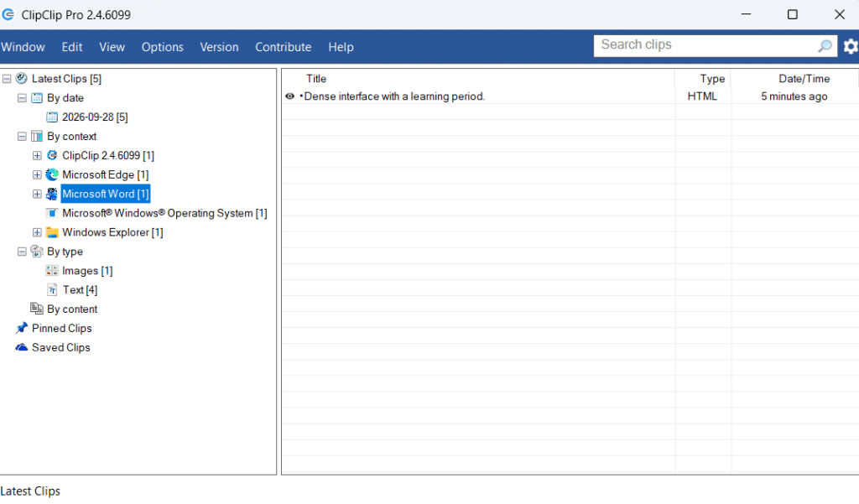Collapse the By type group
This screenshot has width=859, height=504.
[x=22, y=252]
